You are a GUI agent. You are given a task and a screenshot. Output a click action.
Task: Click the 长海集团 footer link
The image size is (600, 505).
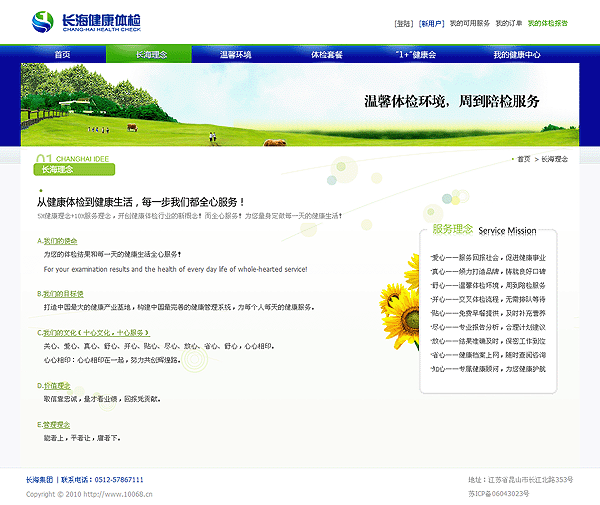click(x=40, y=480)
